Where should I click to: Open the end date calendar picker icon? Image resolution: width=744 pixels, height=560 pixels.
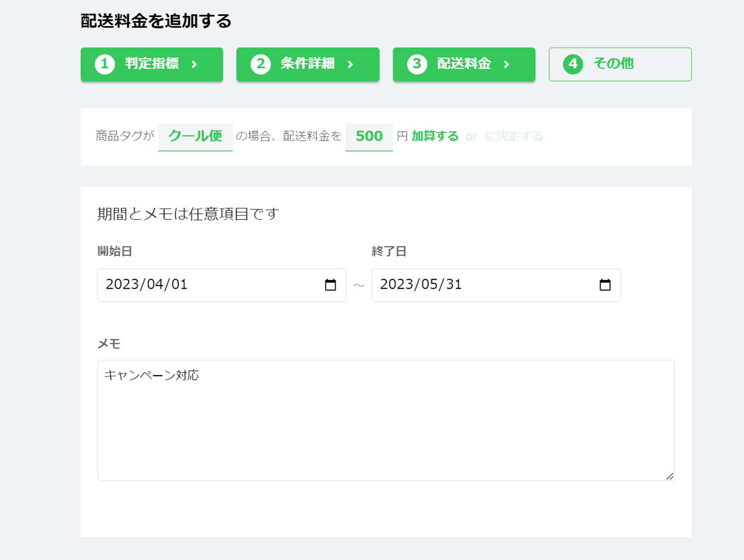pyautogui.click(x=605, y=285)
